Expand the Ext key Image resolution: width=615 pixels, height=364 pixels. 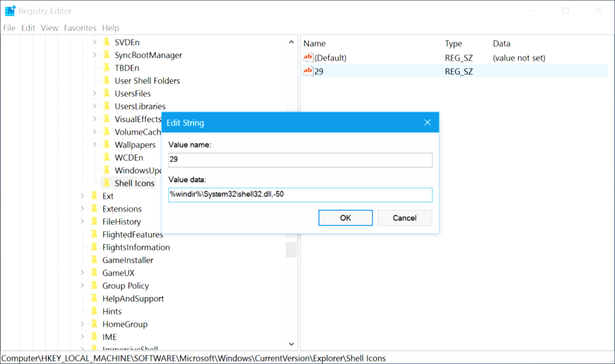pos(82,196)
